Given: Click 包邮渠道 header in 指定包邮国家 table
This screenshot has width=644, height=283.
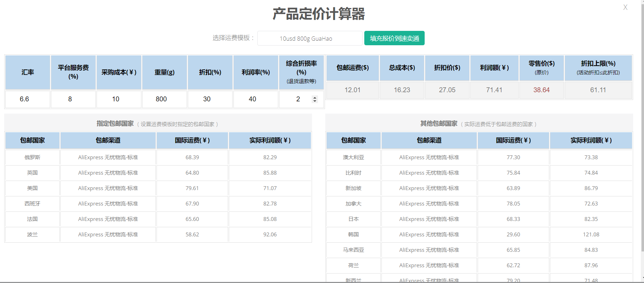Looking at the screenshot, I should coord(108,140).
